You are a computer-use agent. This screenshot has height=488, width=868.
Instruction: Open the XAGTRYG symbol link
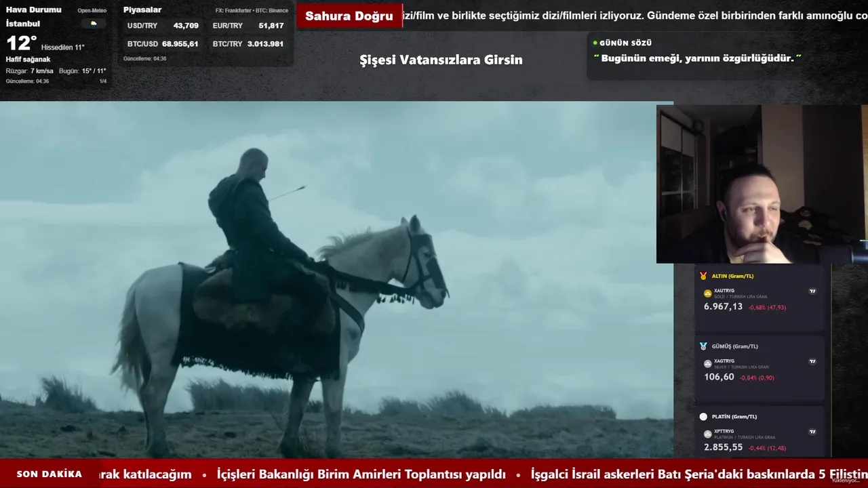point(724,361)
